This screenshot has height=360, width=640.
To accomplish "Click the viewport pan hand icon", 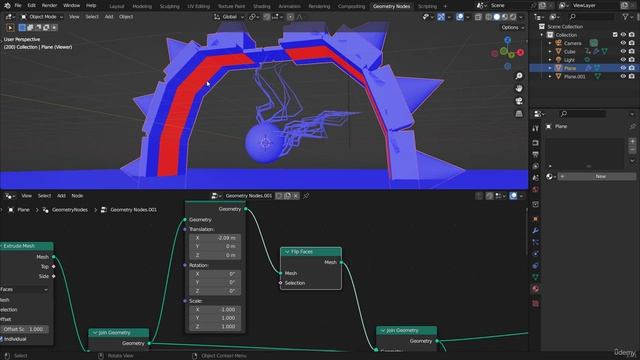I will (519, 88).
